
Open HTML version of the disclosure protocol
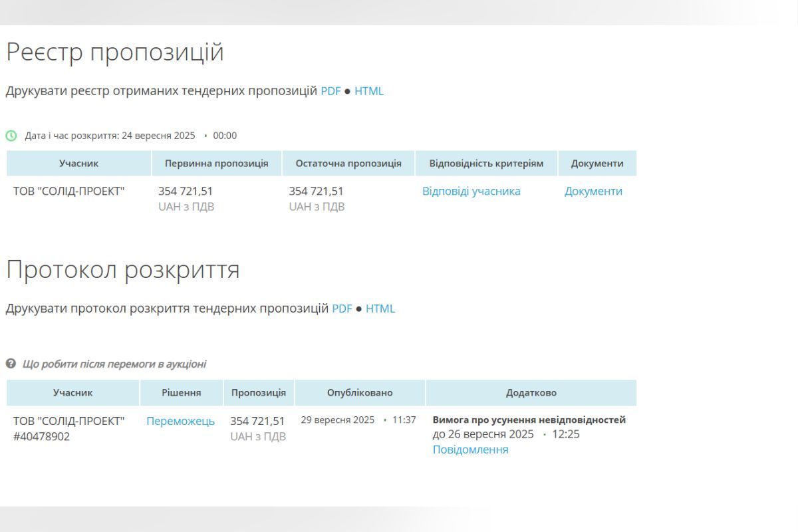click(380, 309)
